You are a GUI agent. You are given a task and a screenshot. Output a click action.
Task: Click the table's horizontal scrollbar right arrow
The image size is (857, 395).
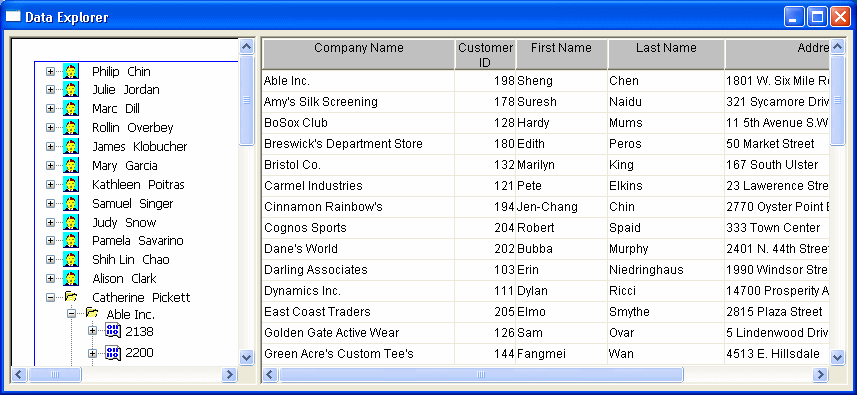tap(819, 374)
